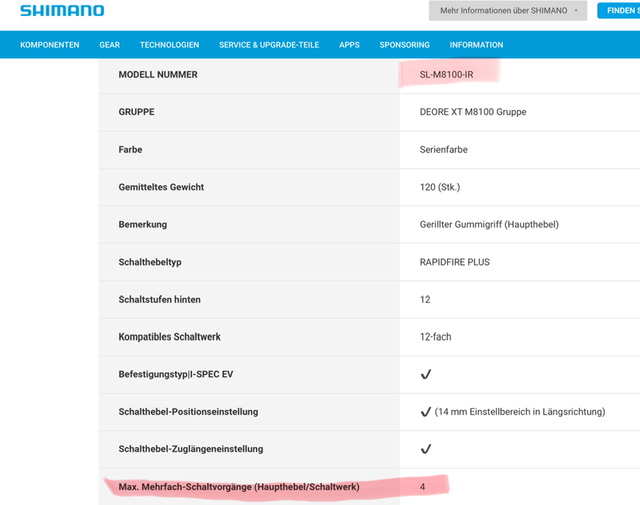Click checkmark in Schalthebel-Zuglängeneinstellung row

point(426,449)
